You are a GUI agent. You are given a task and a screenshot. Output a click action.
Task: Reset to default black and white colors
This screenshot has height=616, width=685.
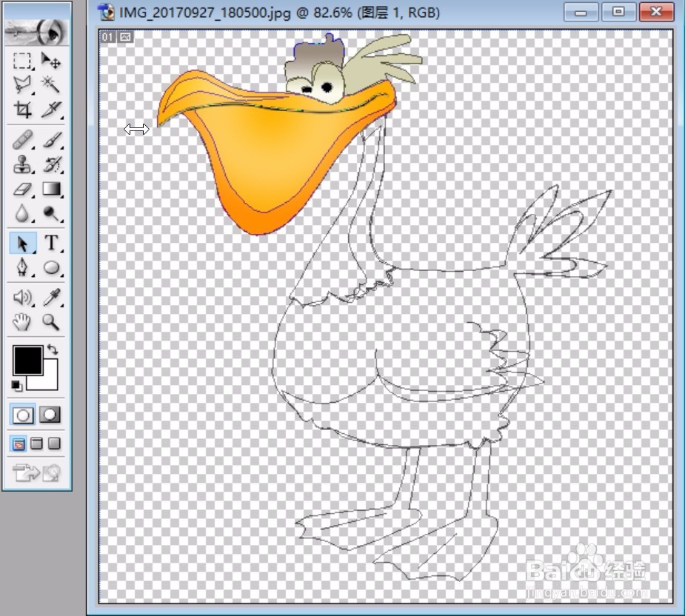[x=16, y=385]
